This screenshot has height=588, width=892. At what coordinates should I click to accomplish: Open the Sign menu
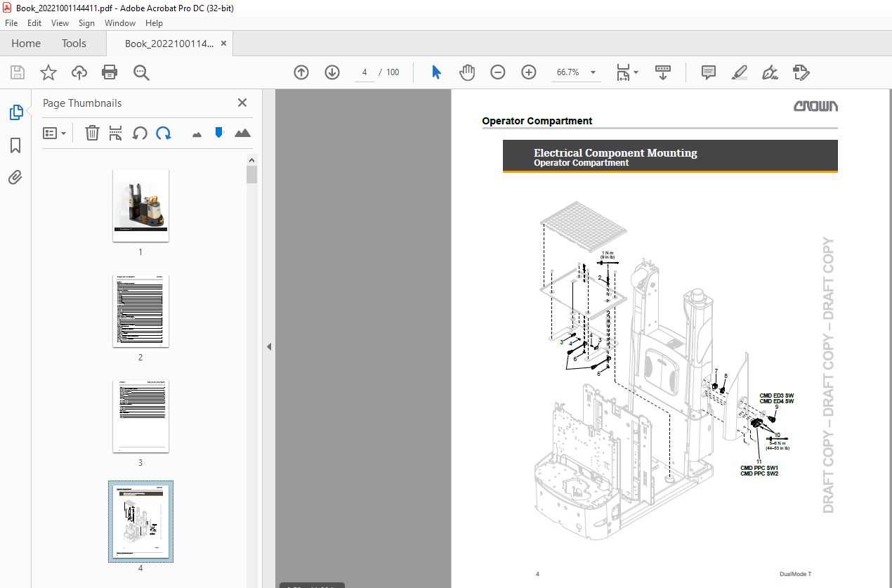pos(86,23)
